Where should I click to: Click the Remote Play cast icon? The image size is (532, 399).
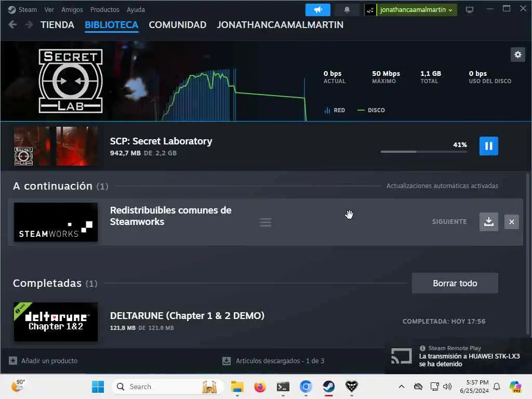(x=402, y=356)
